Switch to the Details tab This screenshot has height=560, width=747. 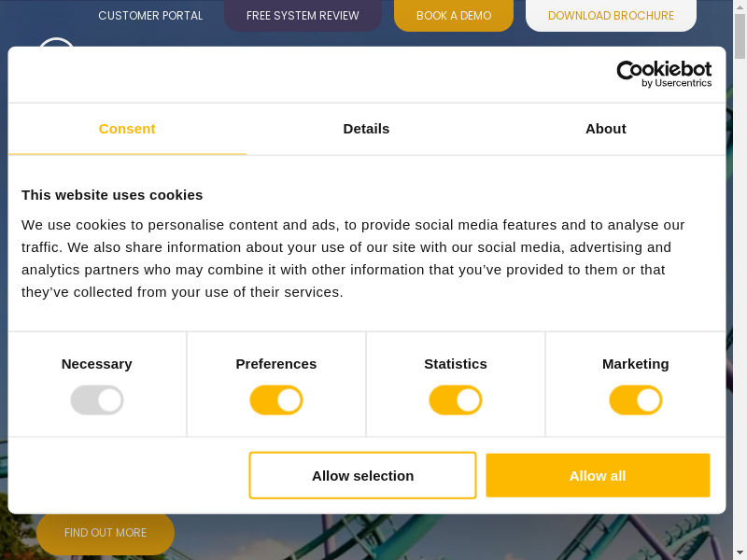click(366, 129)
